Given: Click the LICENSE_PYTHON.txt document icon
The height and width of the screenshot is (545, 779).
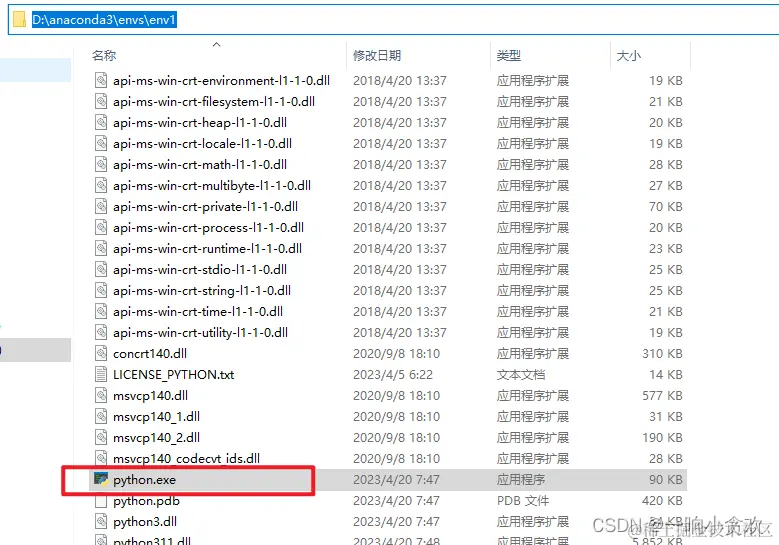Looking at the screenshot, I should 101,374.
